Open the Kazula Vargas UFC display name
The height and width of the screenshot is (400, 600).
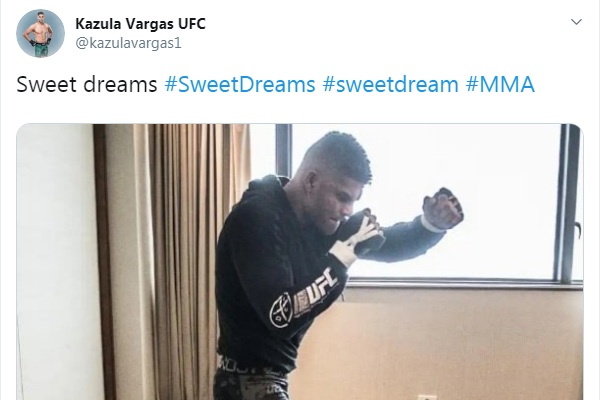coord(140,24)
